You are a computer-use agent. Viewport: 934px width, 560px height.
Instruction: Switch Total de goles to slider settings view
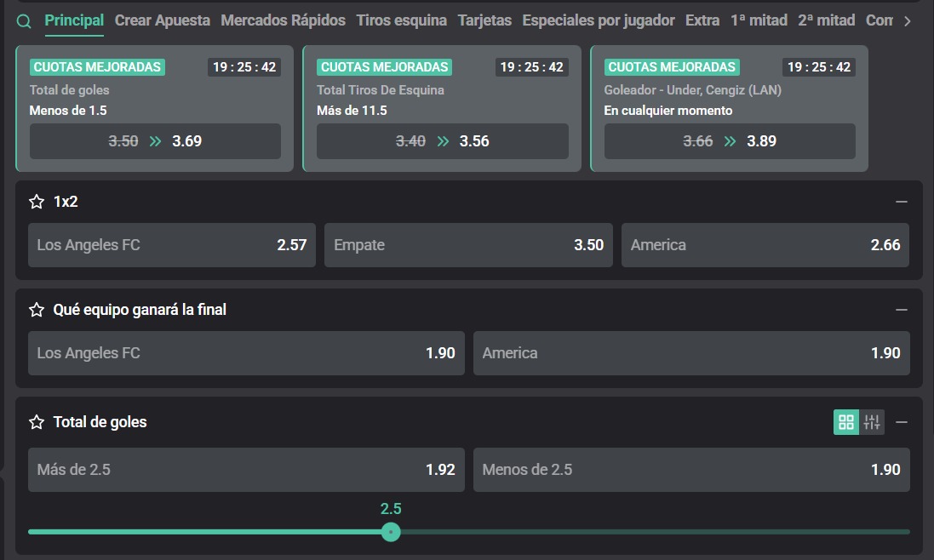tap(872, 422)
